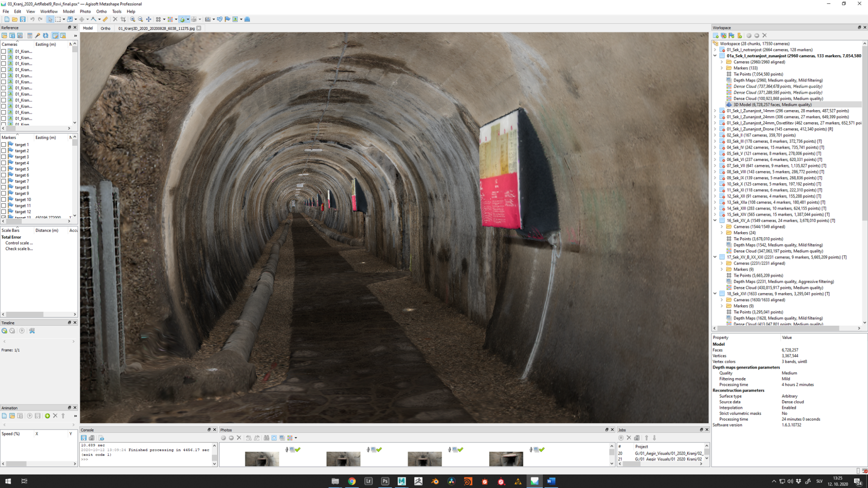Click the Add Photos icon in Workspace toolbar
Image resolution: width=868 pixels, height=488 pixels.
pos(723,36)
